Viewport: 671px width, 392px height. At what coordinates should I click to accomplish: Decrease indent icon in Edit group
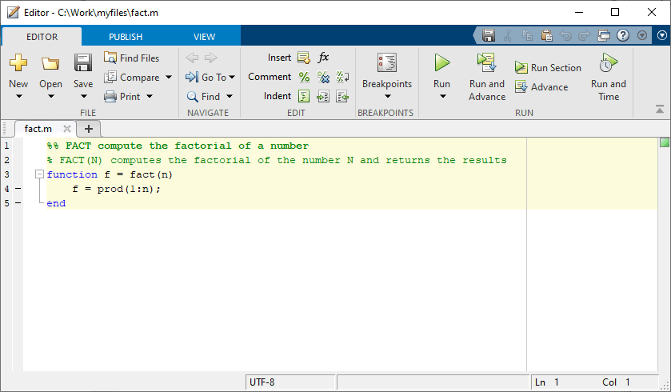(342, 97)
